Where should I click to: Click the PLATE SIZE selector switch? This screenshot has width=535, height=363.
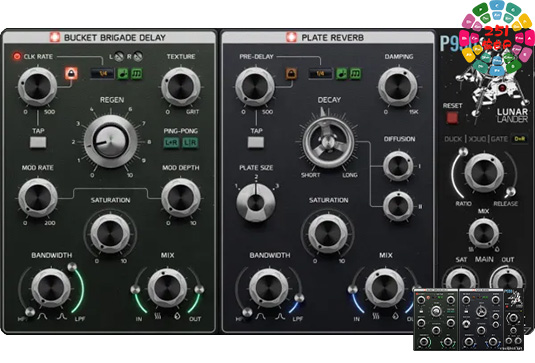coord(256,203)
